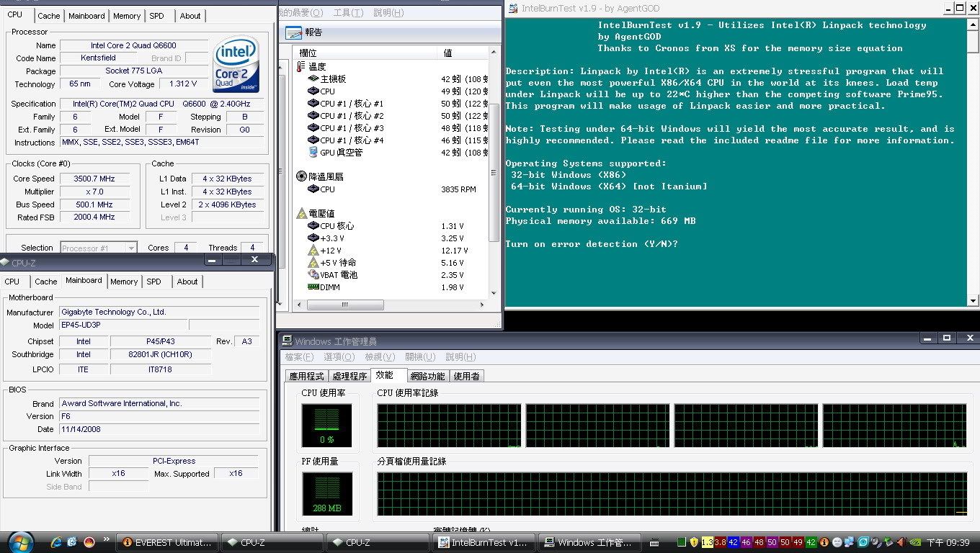Viewport: 980px width, 553px height.
Task: Click the keyboard input method icon on taskbar
Action: tap(654, 543)
